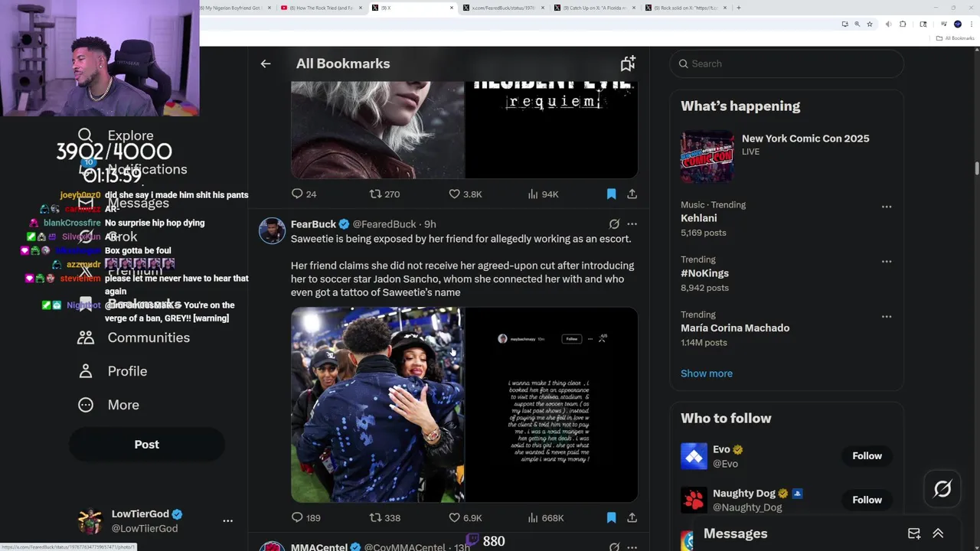Click the Post button
Viewport: 980px width, 551px height.
[147, 445]
